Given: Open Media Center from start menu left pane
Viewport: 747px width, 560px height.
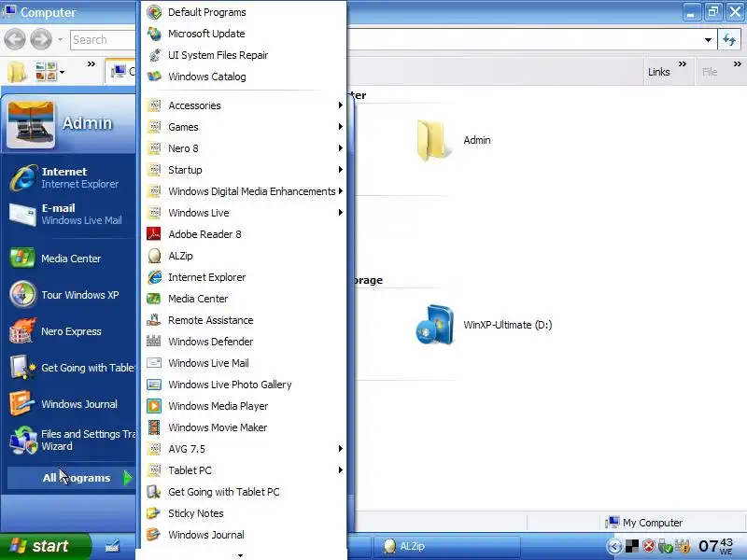Looking at the screenshot, I should click(71, 259).
